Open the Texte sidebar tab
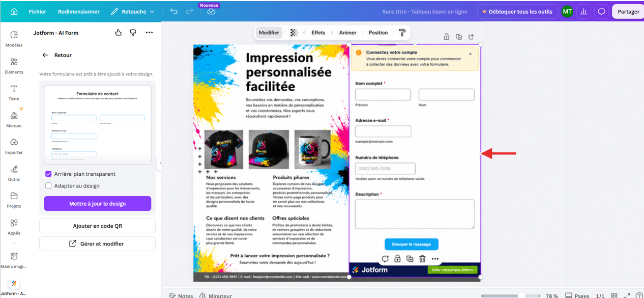This screenshot has height=298, width=644. coord(14,93)
